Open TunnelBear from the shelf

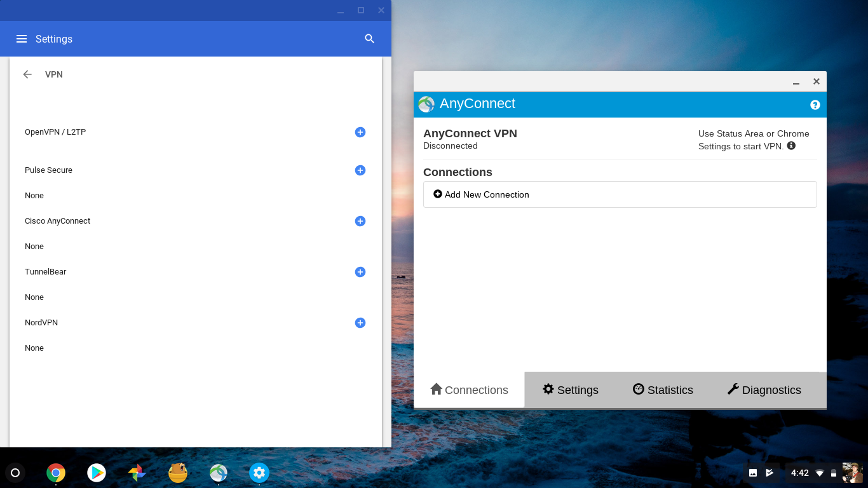[x=178, y=473]
